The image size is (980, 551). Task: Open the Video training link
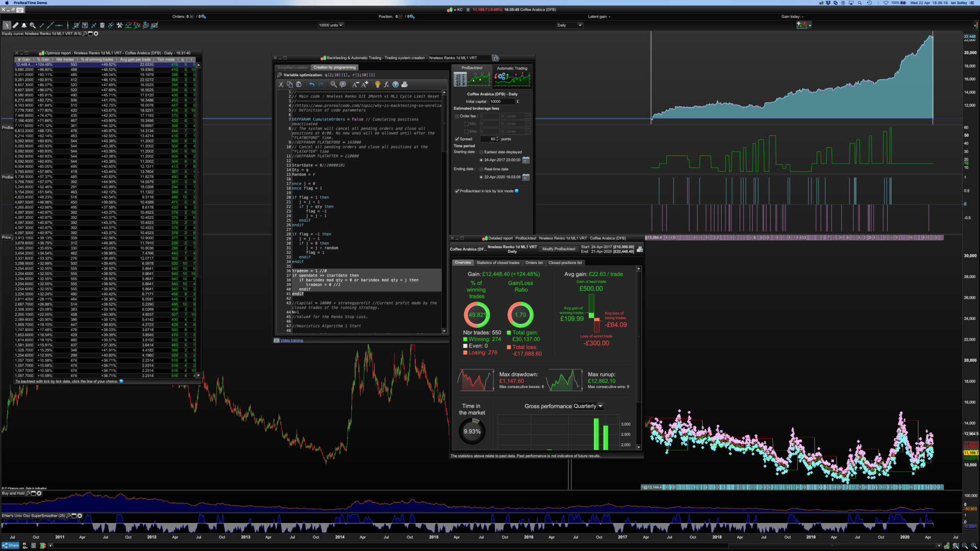coord(291,341)
